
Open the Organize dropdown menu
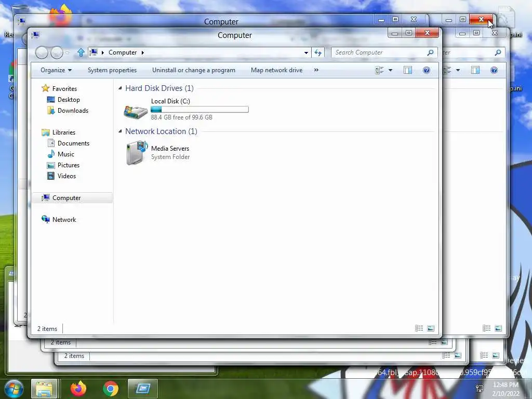[x=56, y=70]
